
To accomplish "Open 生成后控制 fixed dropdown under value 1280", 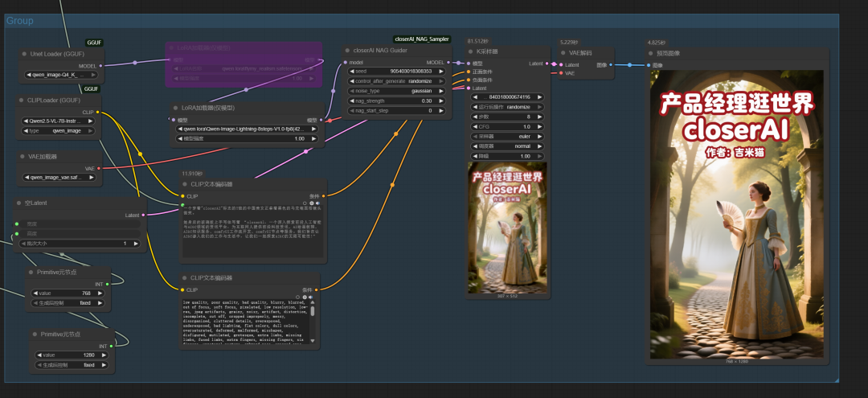I will [72, 365].
